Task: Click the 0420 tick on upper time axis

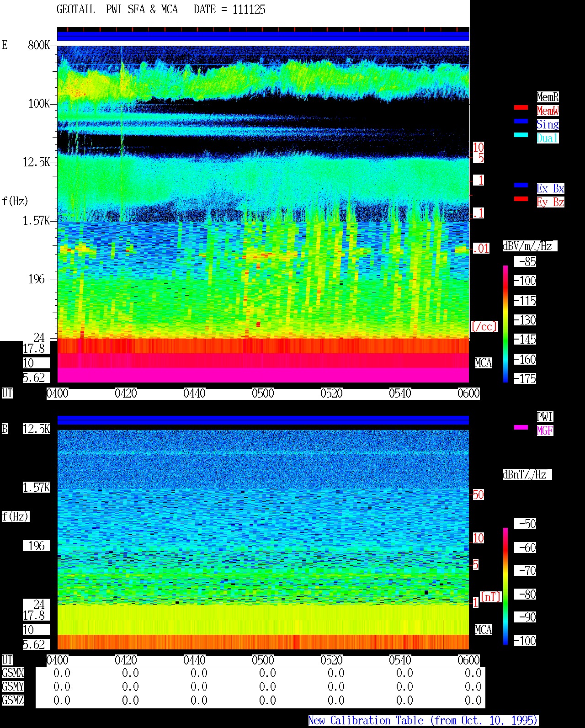Action: click(126, 393)
